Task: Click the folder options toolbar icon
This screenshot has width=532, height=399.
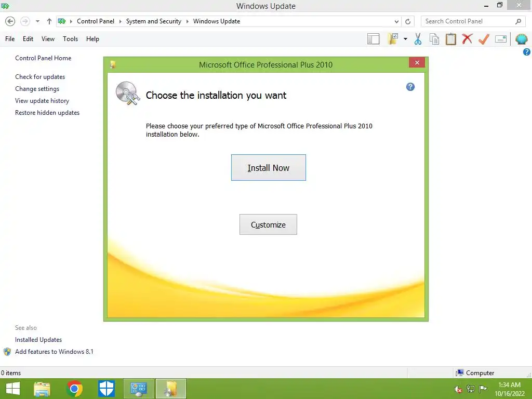Action: [x=393, y=39]
